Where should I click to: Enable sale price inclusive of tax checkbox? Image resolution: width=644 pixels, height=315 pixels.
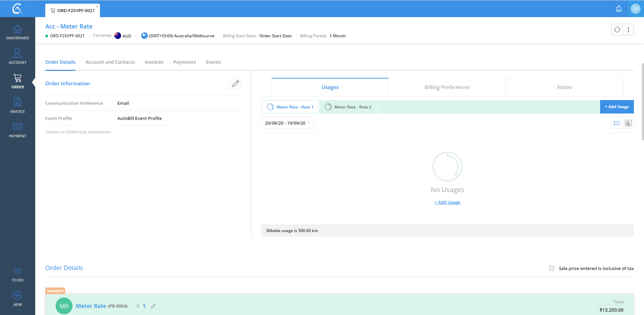pos(552,268)
